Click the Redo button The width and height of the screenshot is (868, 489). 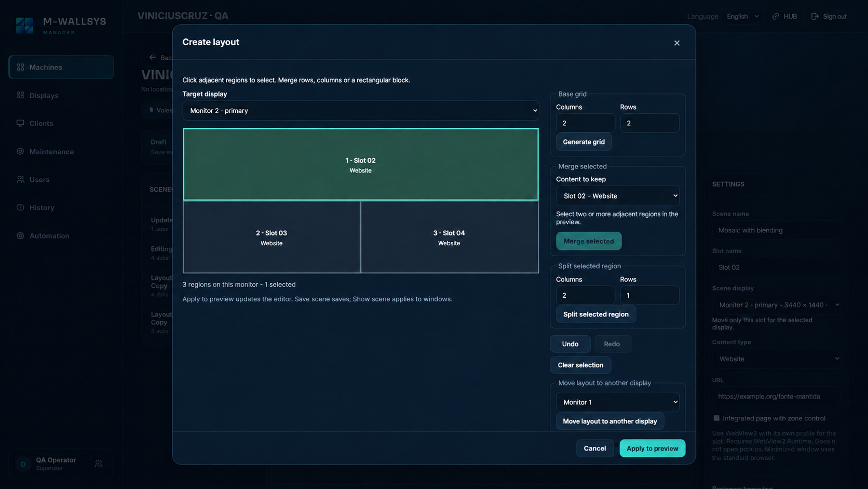(x=612, y=344)
